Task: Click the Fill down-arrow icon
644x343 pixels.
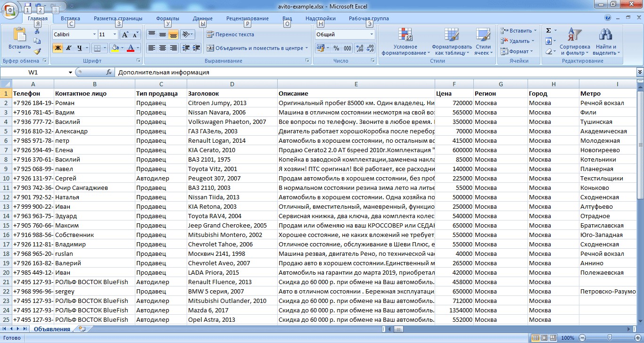Action: tap(548, 41)
